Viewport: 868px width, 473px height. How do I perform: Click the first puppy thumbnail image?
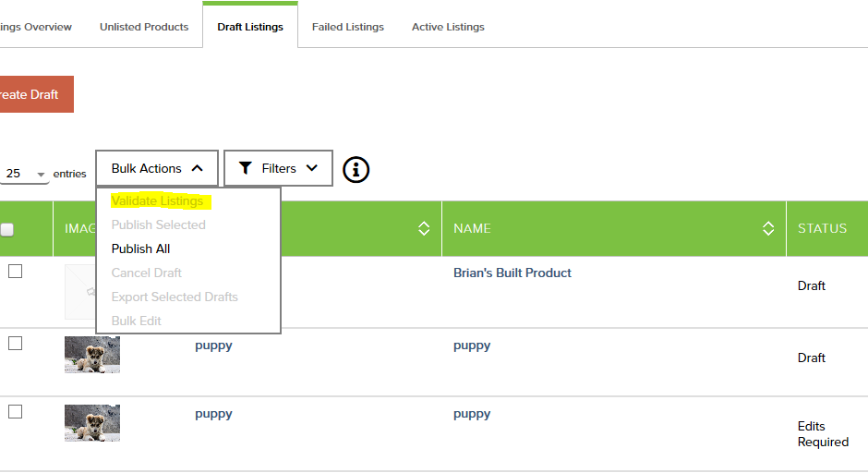(x=92, y=355)
